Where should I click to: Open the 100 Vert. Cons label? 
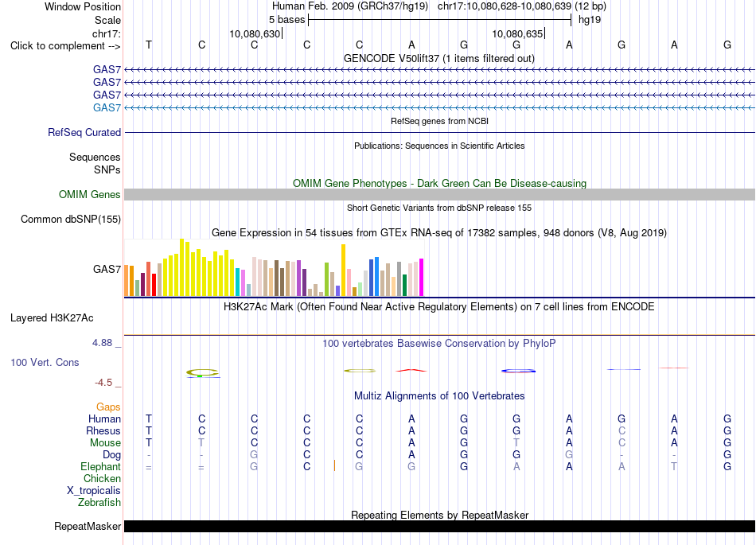coord(45,362)
